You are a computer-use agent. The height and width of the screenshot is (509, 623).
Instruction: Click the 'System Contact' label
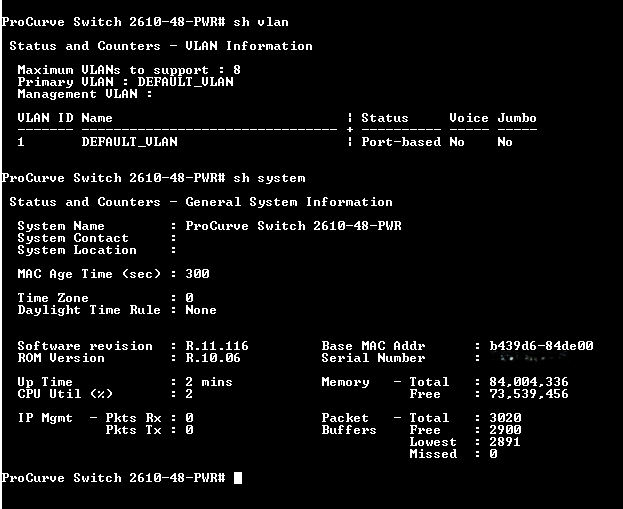tap(73, 238)
